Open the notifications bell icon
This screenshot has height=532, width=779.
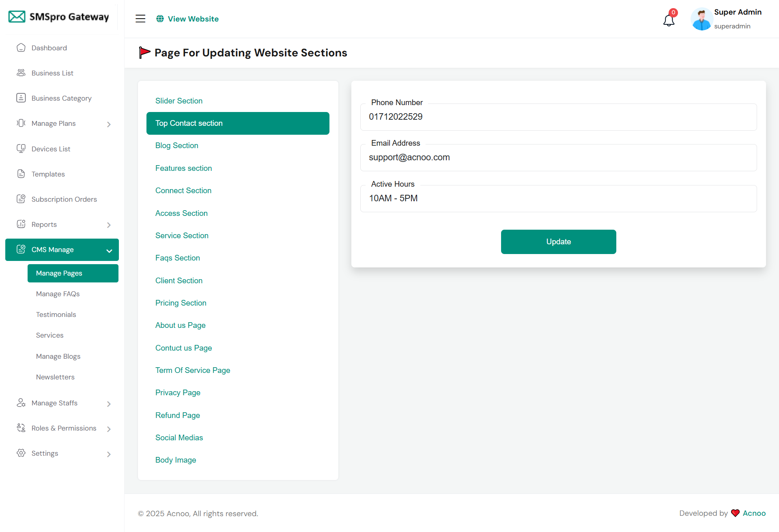(669, 20)
